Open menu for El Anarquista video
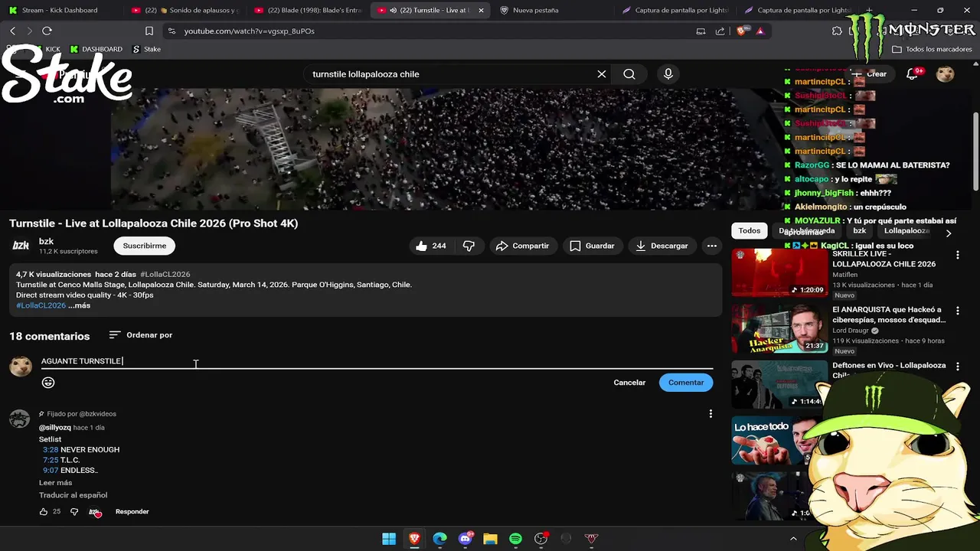980x551 pixels. click(x=957, y=311)
